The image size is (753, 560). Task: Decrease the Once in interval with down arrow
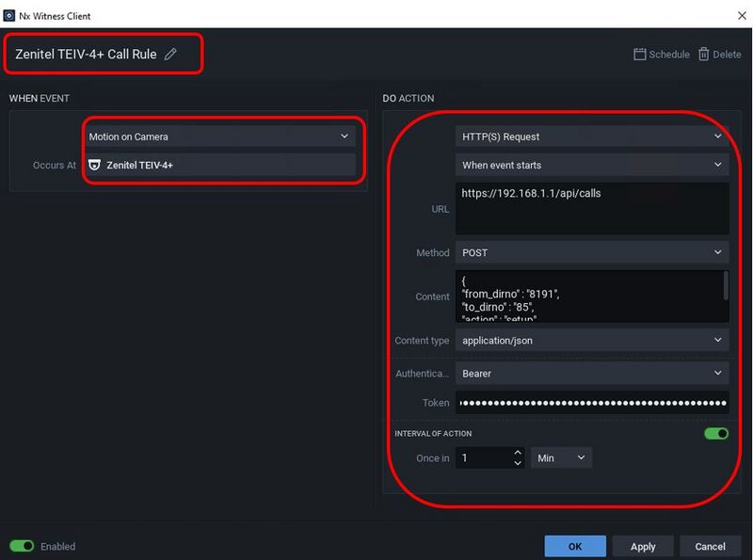(518, 463)
